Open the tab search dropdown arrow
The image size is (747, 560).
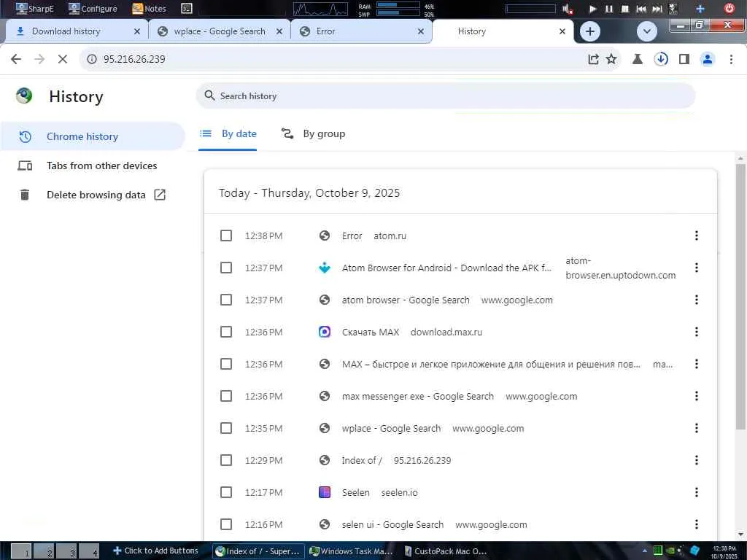647,31
